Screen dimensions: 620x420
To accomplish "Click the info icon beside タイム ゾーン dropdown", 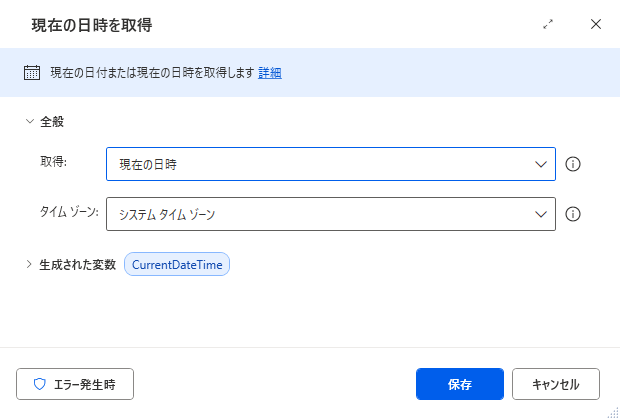I will (x=573, y=214).
